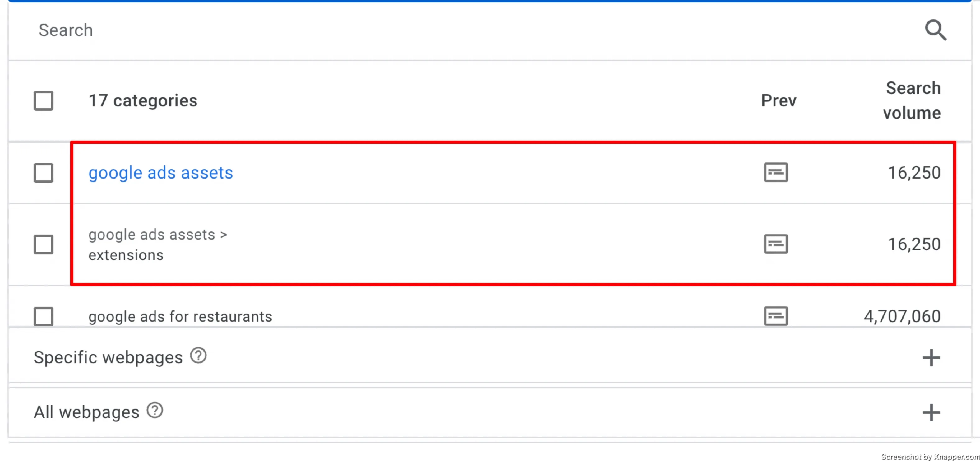Click plus icon on Specific webpages row
This screenshot has width=980, height=461.
(x=931, y=358)
